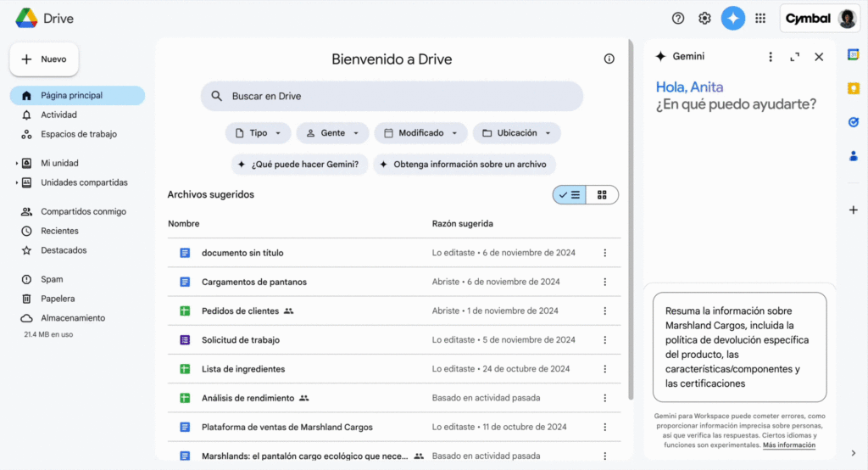Click the search magnifier icon
The width and height of the screenshot is (868, 470).
[216, 96]
